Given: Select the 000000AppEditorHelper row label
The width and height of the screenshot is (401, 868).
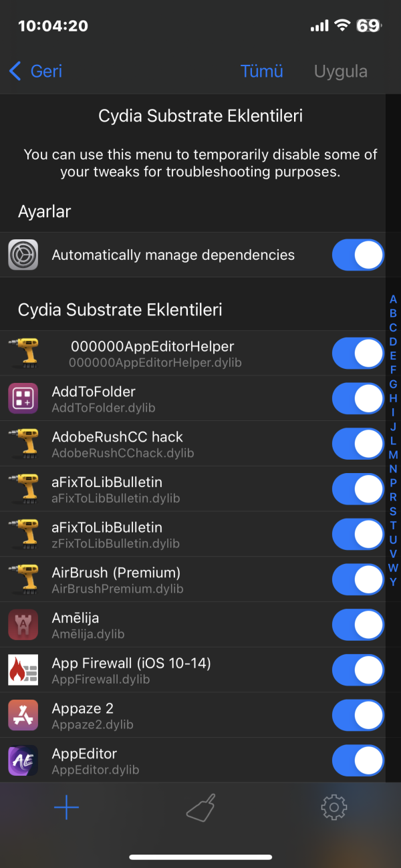Looking at the screenshot, I should [x=152, y=347].
